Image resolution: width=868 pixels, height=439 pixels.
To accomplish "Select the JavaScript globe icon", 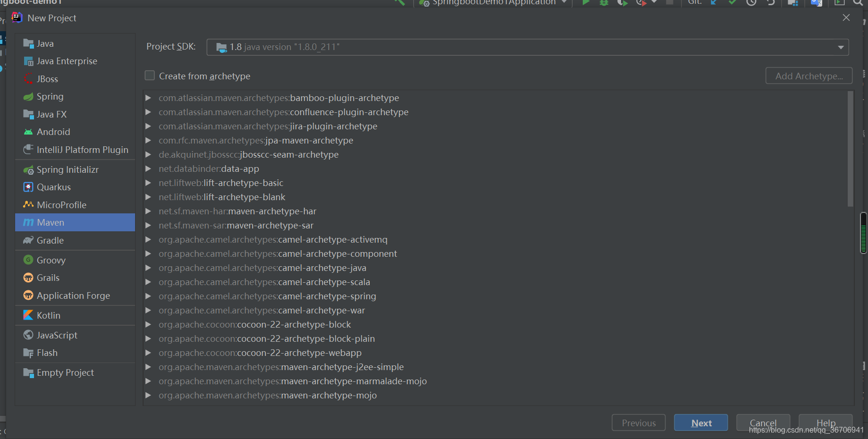I will [28, 335].
